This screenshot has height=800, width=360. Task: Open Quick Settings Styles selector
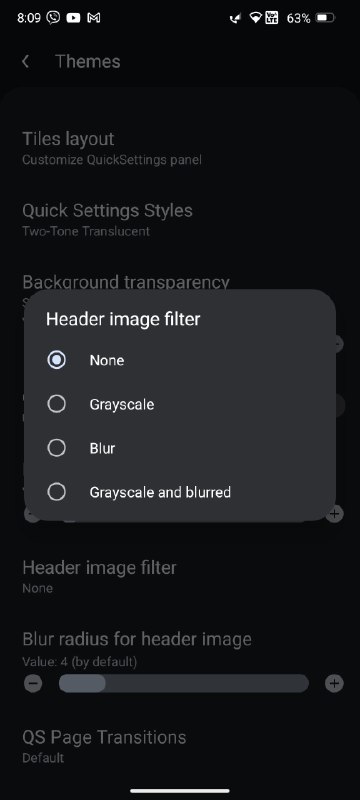click(x=179, y=219)
